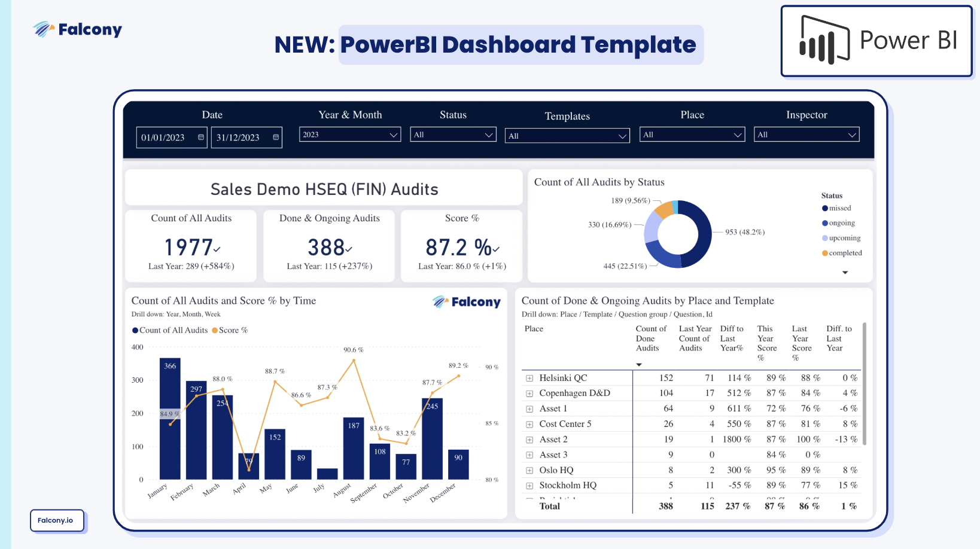Open the Status filter dropdown
This screenshot has width=980, height=549.
(x=453, y=135)
